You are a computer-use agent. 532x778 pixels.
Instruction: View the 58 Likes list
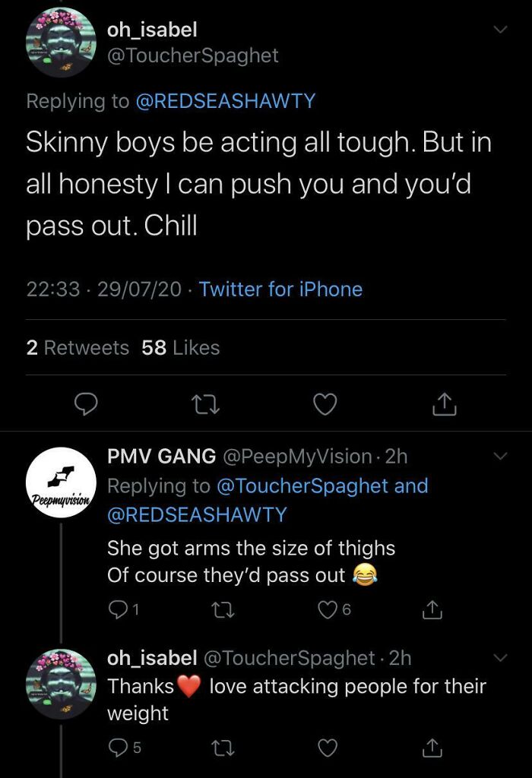[181, 348]
